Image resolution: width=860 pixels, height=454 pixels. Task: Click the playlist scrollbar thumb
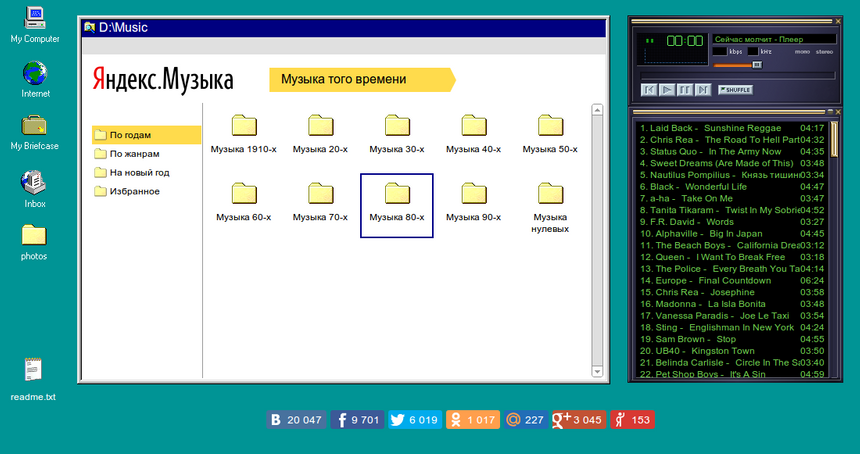(834, 139)
